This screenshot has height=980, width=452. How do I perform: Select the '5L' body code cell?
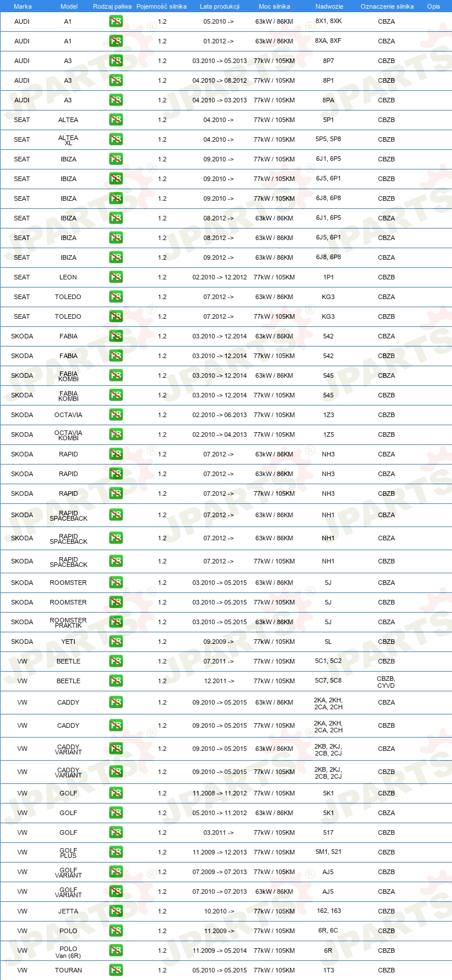pos(328,642)
